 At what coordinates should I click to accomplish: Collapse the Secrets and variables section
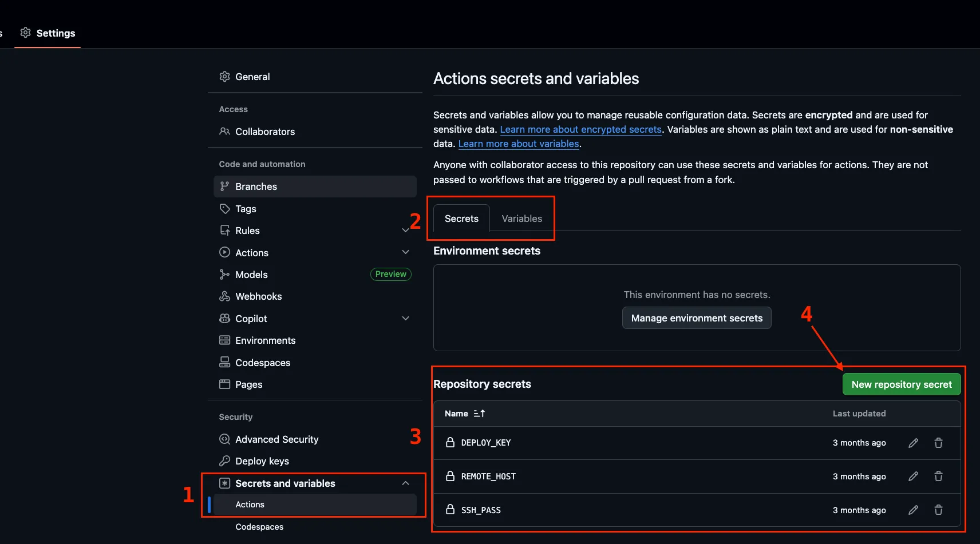click(405, 483)
